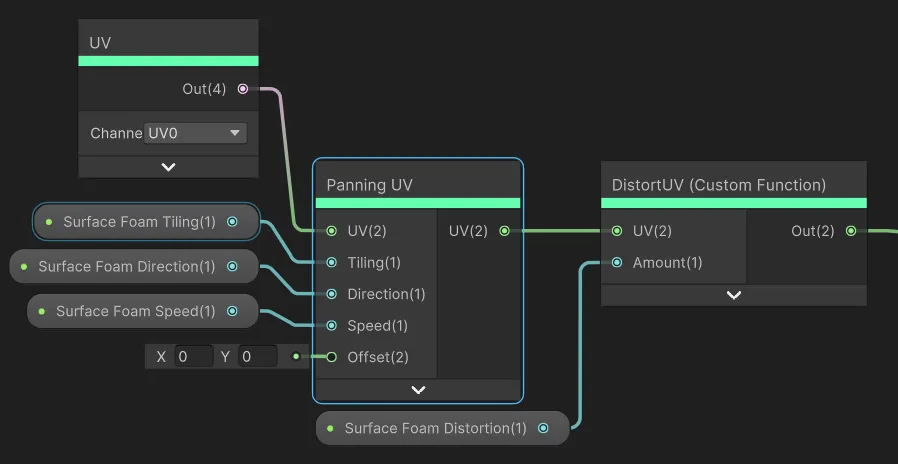Expand the DistortUV node chevron
Viewport: 898px width, 464px height.
click(734, 295)
